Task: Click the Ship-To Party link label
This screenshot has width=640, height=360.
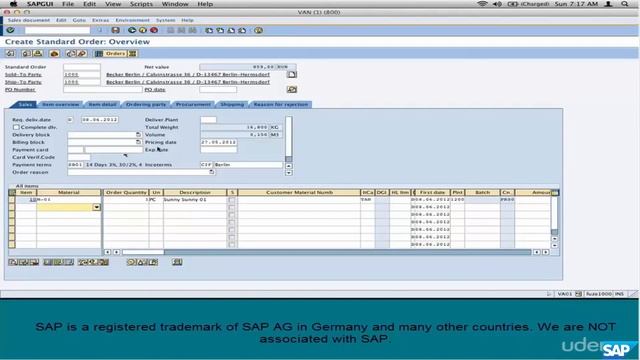Action: point(23,82)
